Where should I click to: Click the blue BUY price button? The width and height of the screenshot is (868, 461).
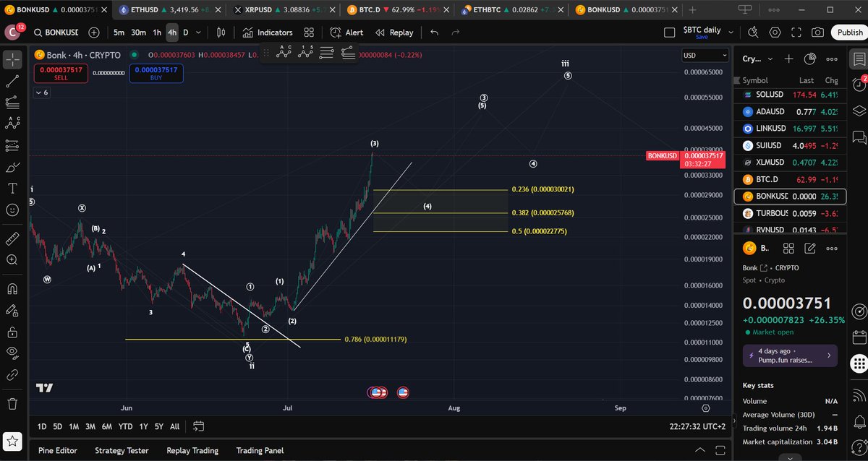coord(156,73)
